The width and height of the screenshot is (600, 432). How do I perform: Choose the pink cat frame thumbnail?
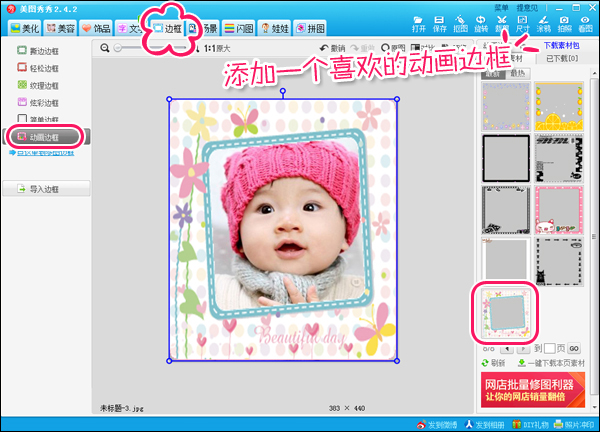(x=559, y=210)
